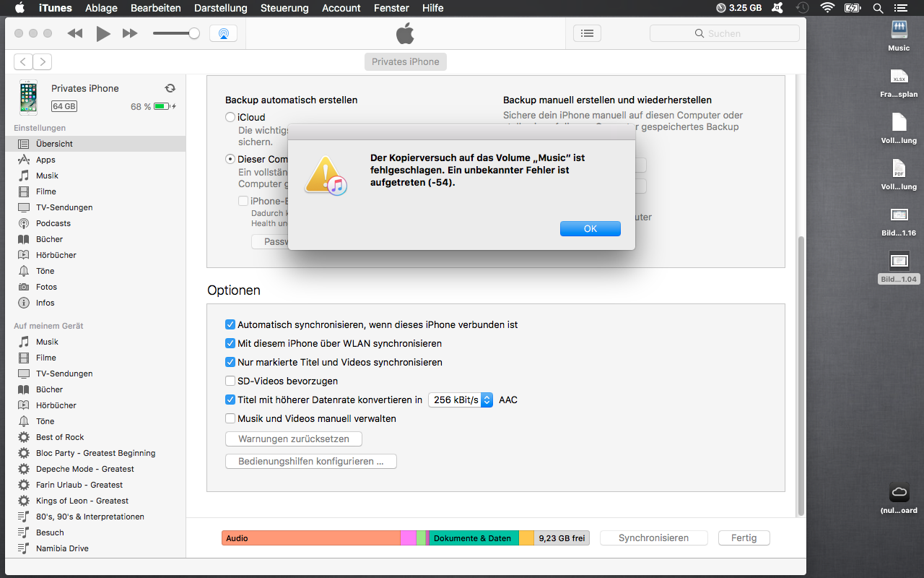
Task: Click Warnungen zurücksetzen button
Action: click(x=294, y=439)
